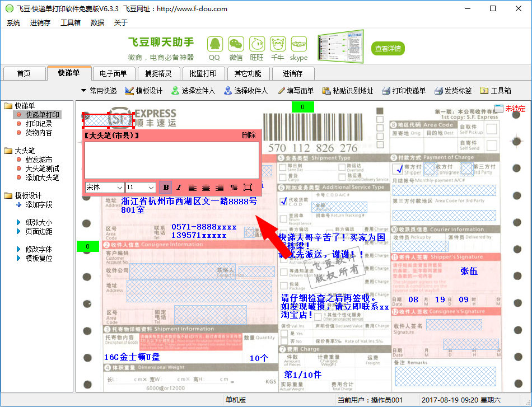This screenshot has width=532, height=407.
Task: Click the chat assistant preview thumbnail
Action: 340,47
